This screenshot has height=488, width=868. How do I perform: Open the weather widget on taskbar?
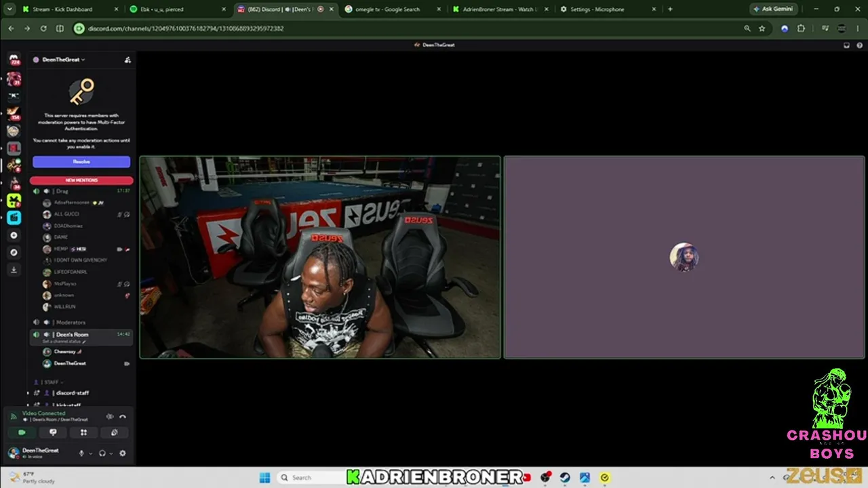click(x=31, y=477)
